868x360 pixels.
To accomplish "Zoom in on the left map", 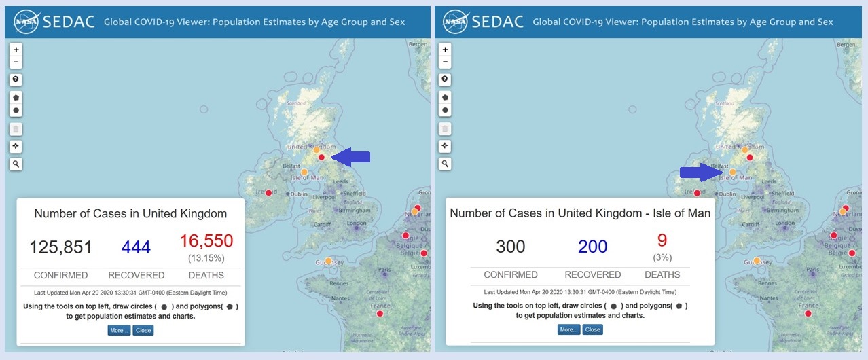I will 16,50.
